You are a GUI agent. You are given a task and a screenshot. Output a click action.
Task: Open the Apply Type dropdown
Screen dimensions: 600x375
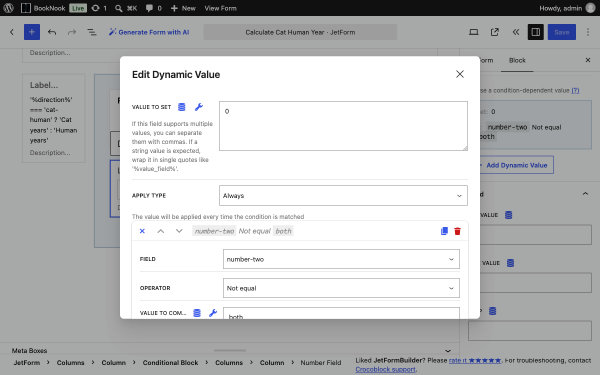[x=343, y=196]
